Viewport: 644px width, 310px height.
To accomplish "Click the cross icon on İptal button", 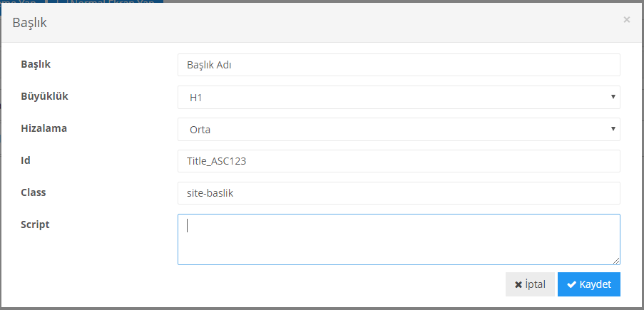I will tap(518, 284).
